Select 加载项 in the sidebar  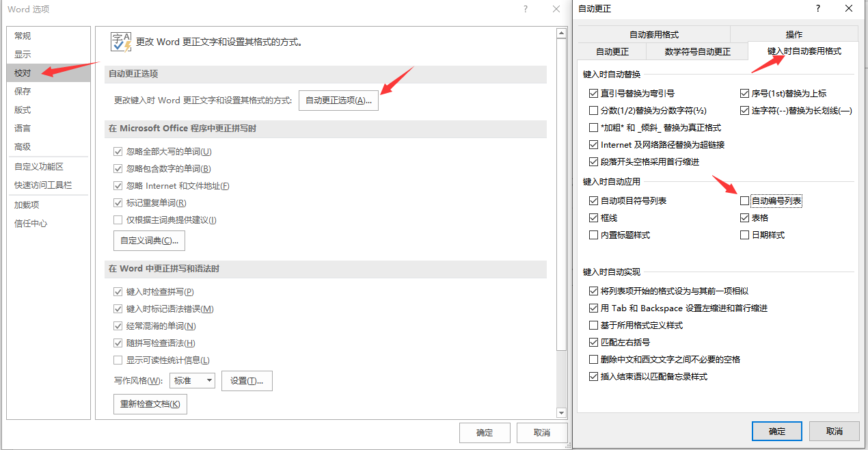[48, 204]
